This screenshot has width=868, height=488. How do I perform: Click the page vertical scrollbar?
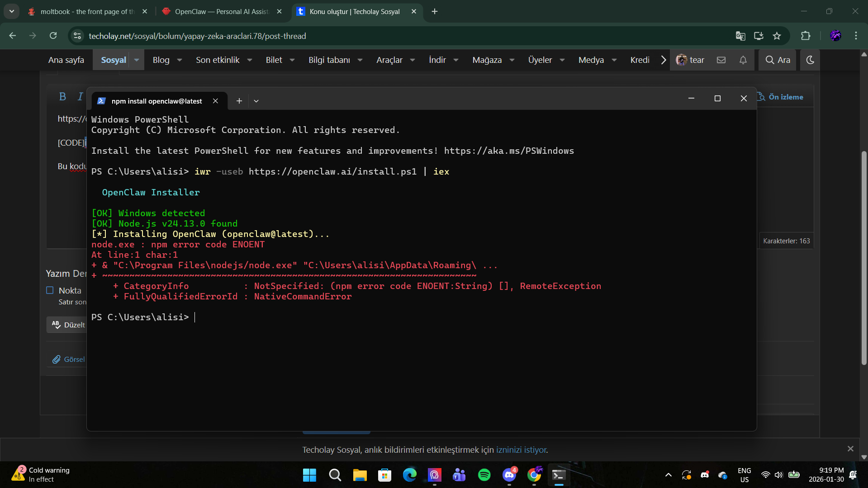[864, 258]
